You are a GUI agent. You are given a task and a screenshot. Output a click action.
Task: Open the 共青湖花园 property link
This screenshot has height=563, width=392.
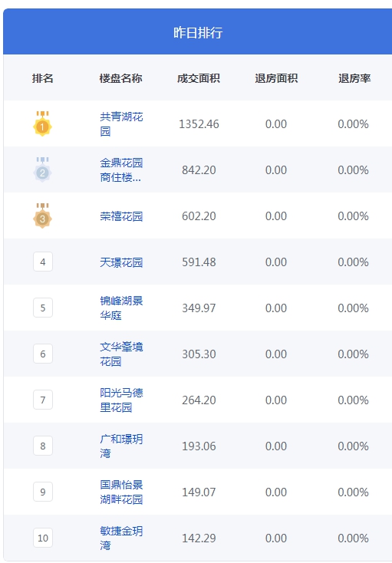pyautogui.click(x=121, y=123)
